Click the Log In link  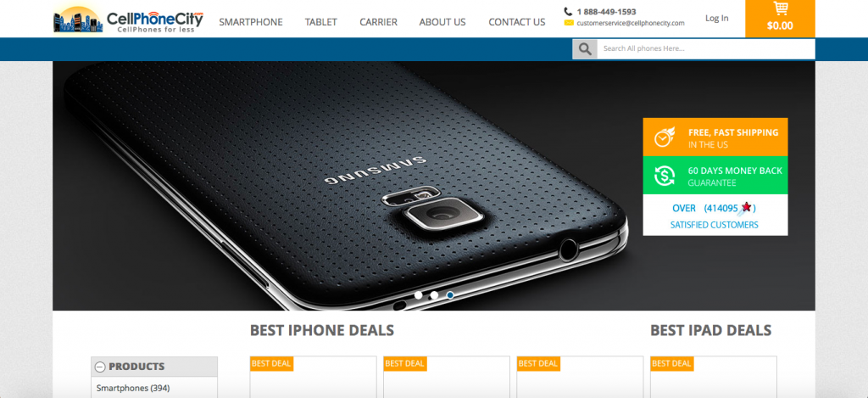point(716,19)
